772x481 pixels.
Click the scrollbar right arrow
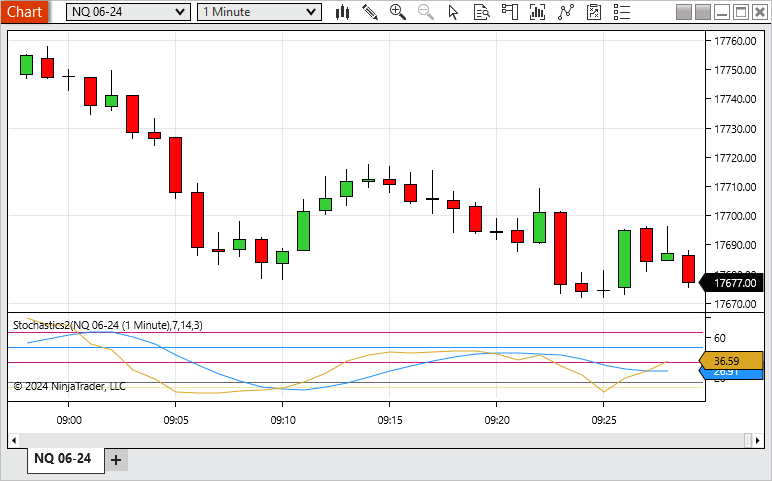point(758,440)
